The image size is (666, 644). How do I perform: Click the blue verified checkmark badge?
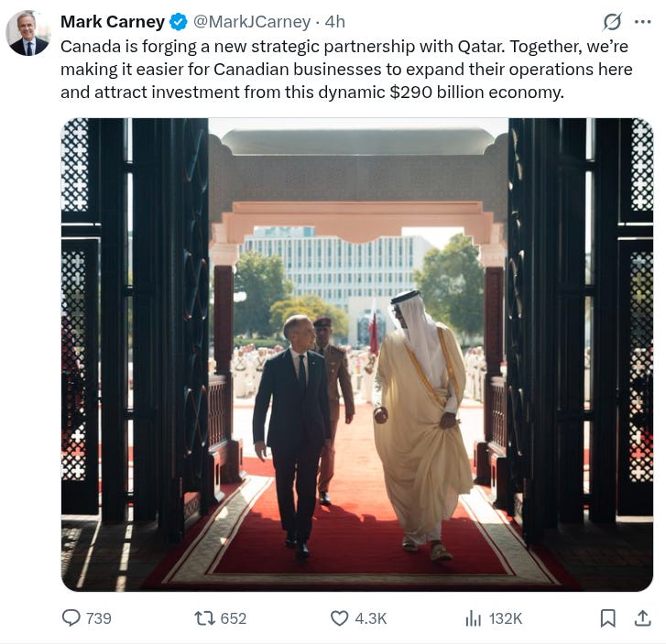coord(179,22)
